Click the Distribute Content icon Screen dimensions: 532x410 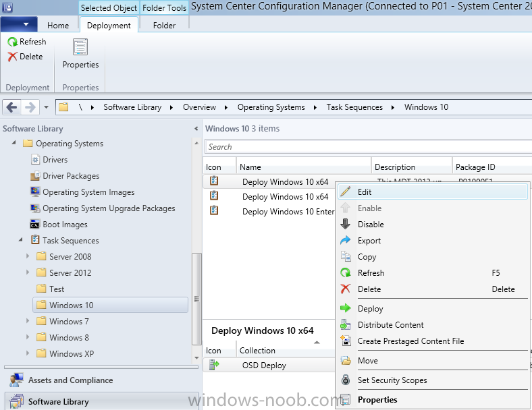click(x=346, y=324)
